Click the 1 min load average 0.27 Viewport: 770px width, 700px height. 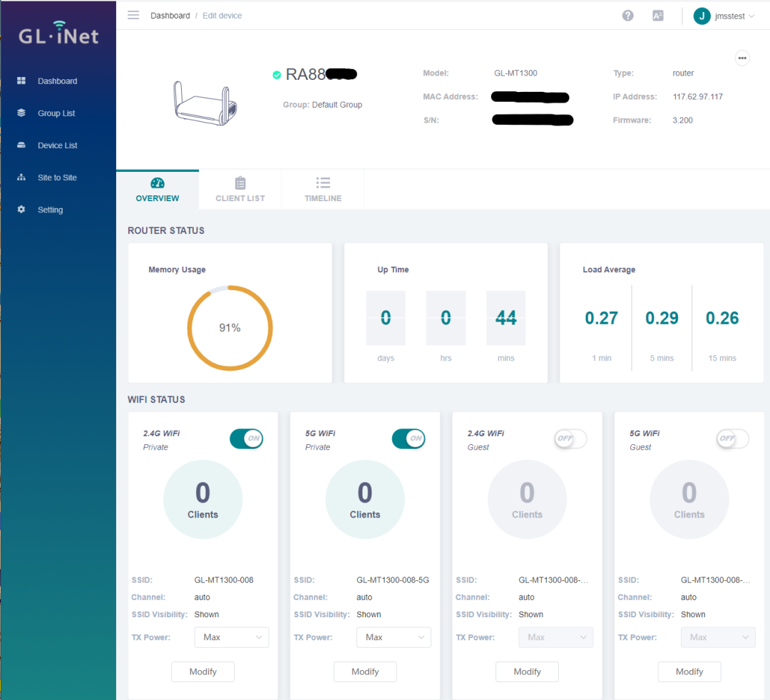[601, 318]
